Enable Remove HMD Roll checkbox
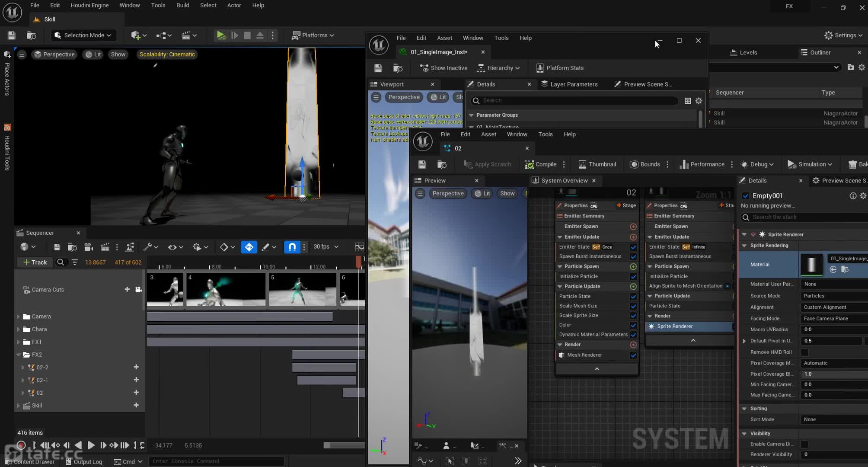Screen dimensions: 868x467 pos(804,352)
